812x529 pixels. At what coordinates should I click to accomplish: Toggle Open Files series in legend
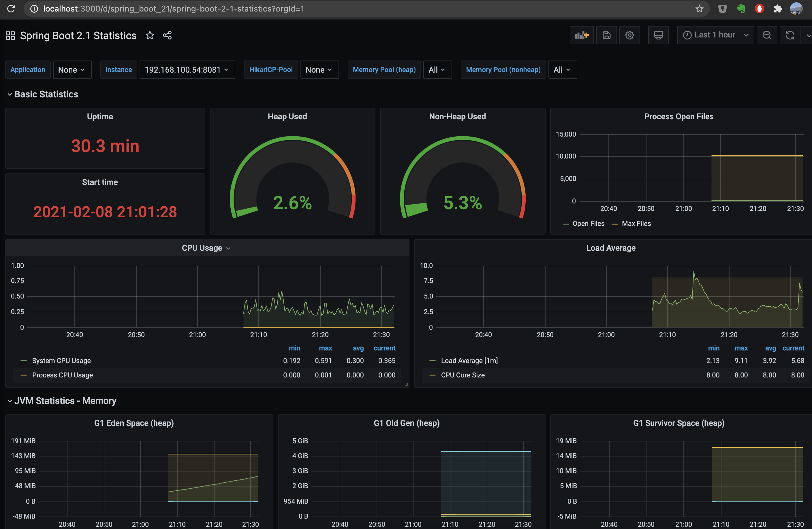point(588,224)
